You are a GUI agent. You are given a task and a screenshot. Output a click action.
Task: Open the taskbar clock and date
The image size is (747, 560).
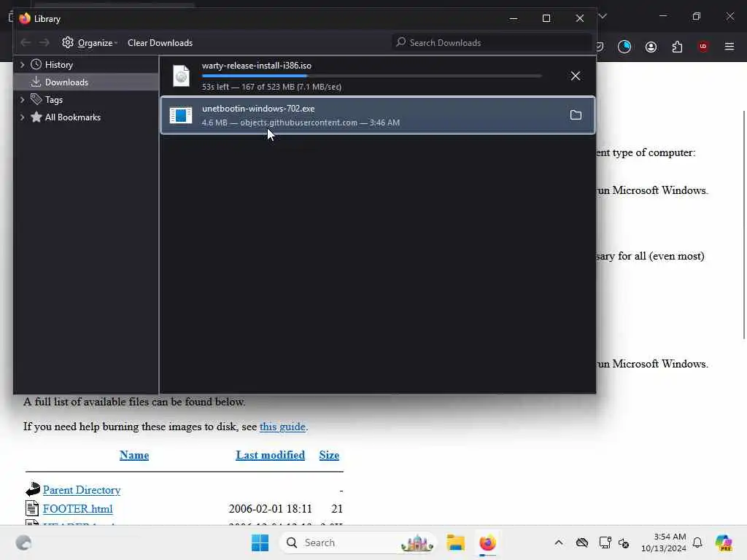[664, 542]
